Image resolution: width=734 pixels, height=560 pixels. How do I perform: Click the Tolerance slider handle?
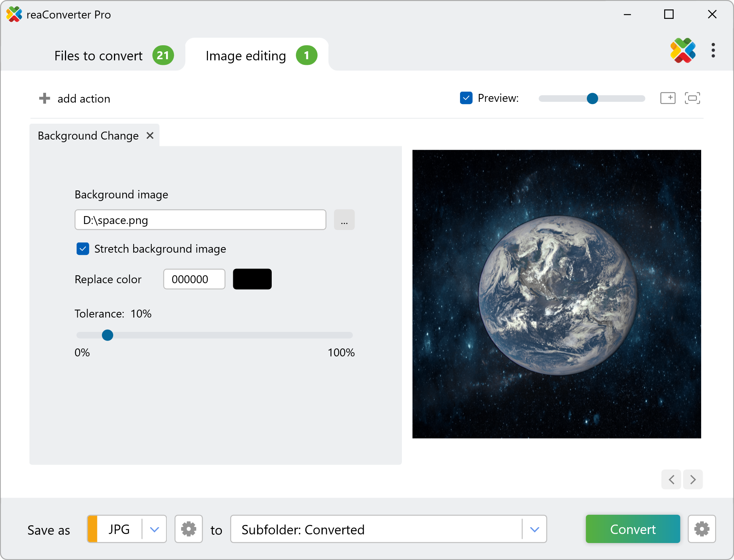click(x=108, y=335)
